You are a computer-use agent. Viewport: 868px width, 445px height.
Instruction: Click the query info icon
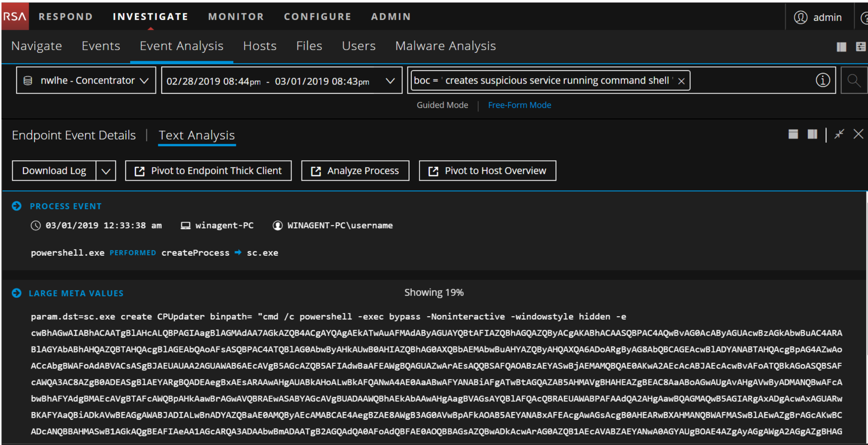point(822,80)
